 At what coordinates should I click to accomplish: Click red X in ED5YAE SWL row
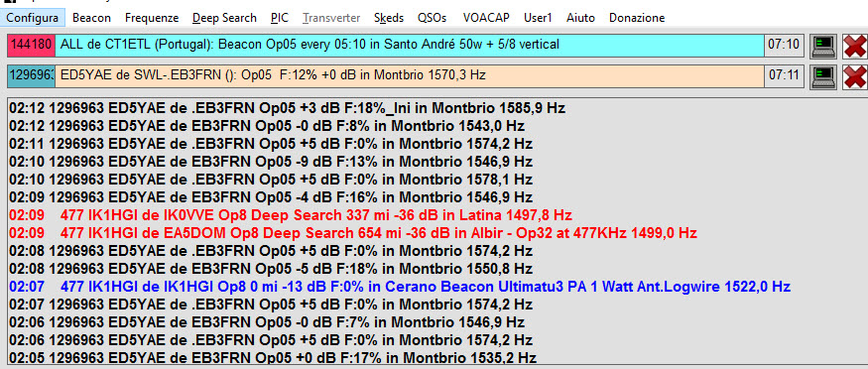pos(855,76)
